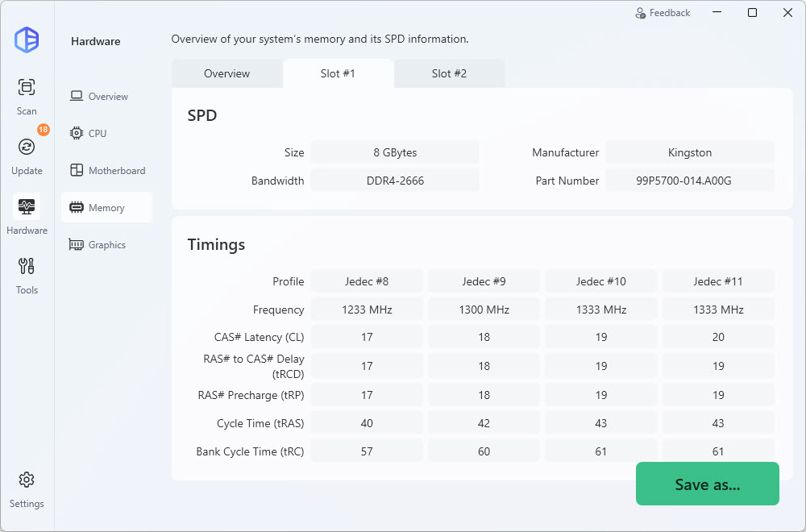Image resolution: width=806 pixels, height=532 pixels.
Task: Click the Feedback icon in title bar
Action: click(641, 13)
